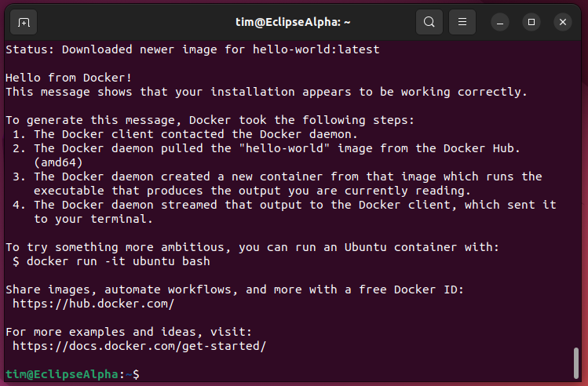
Task: Close the terminal window
Action: 562,22
